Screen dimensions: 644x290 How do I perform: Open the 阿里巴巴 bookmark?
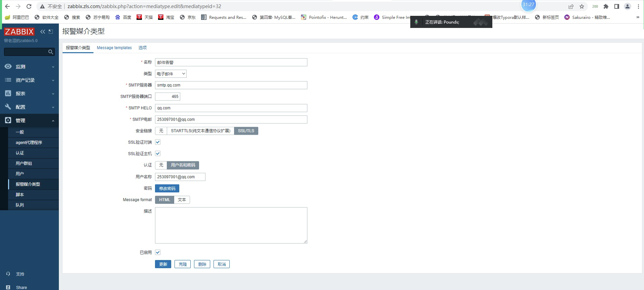coord(17,17)
